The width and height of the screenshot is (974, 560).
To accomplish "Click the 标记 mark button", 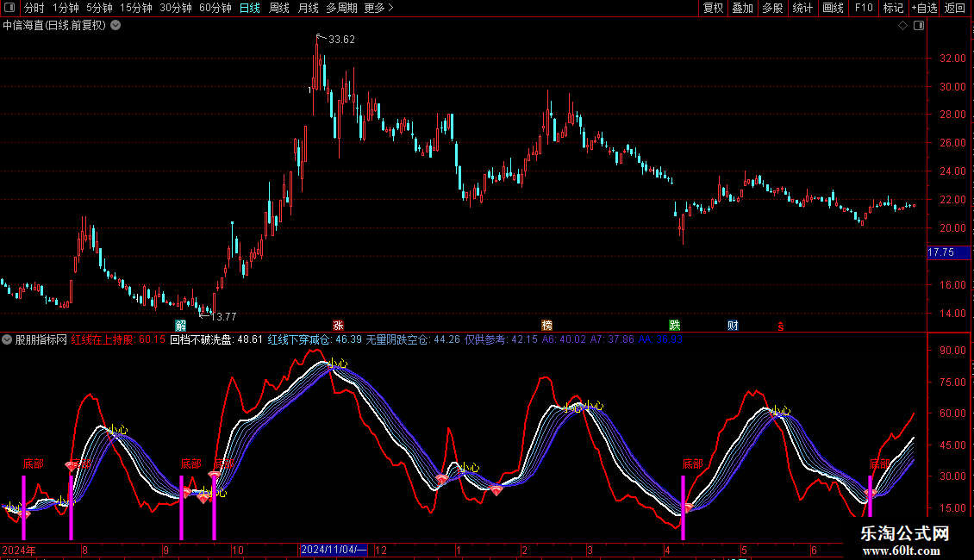I will (x=893, y=8).
